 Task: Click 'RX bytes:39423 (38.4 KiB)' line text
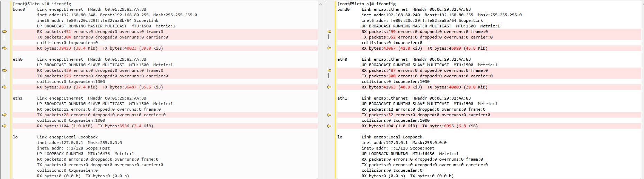click(67, 48)
